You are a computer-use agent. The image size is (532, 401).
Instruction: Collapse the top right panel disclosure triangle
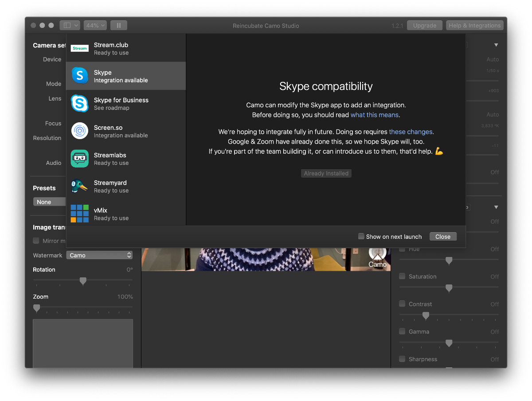pyautogui.click(x=496, y=45)
